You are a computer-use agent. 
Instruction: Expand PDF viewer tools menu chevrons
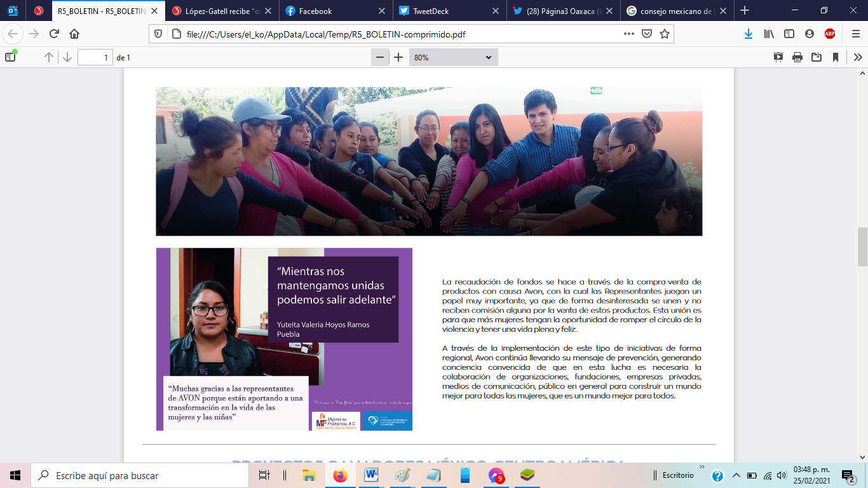coord(858,57)
